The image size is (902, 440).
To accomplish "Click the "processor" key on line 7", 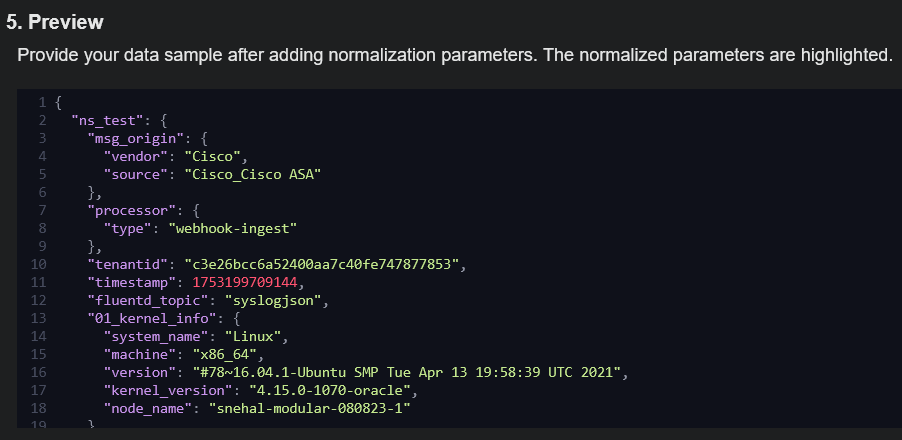I will (x=129, y=211).
